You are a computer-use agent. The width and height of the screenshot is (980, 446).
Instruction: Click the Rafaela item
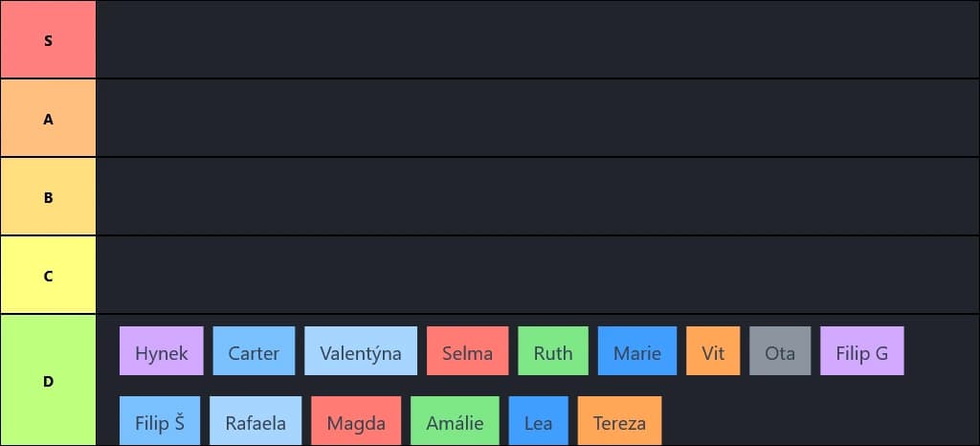[256, 421]
